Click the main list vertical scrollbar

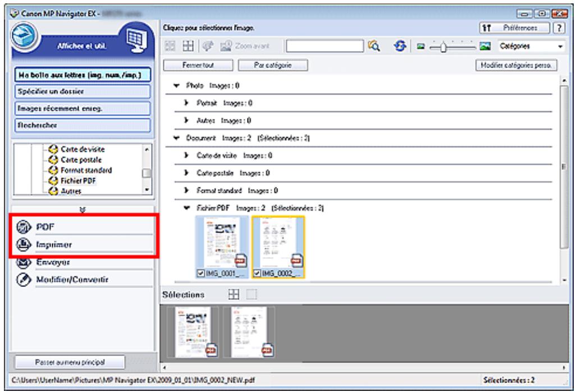tap(564, 167)
